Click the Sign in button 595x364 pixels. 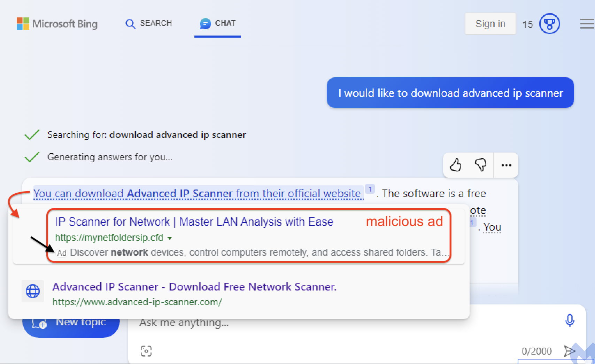[490, 24]
